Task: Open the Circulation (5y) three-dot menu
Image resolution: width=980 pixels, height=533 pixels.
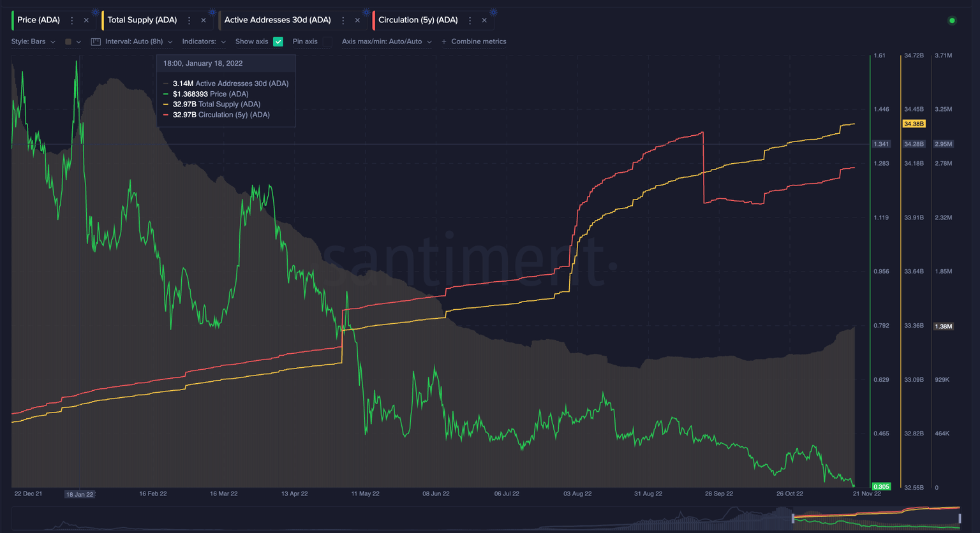Action: click(x=470, y=20)
